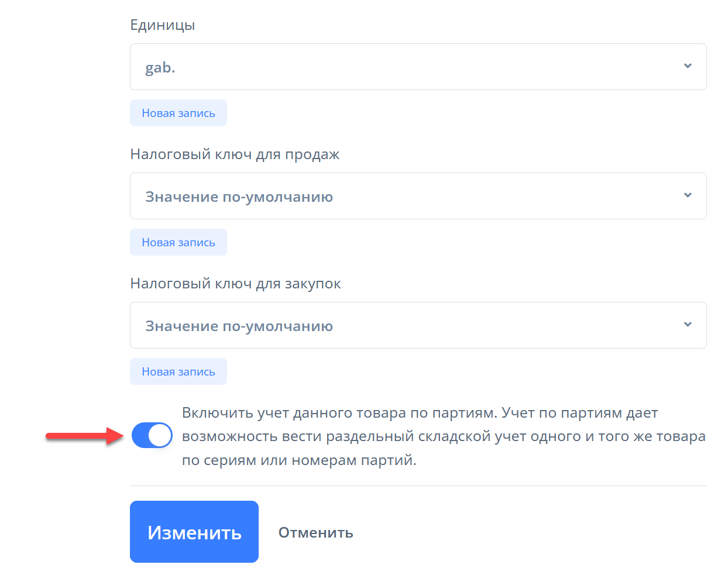Click the chevron in Налоговый ключ для закупок
Screen dimensions: 728x575
click(x=688, y=325)
